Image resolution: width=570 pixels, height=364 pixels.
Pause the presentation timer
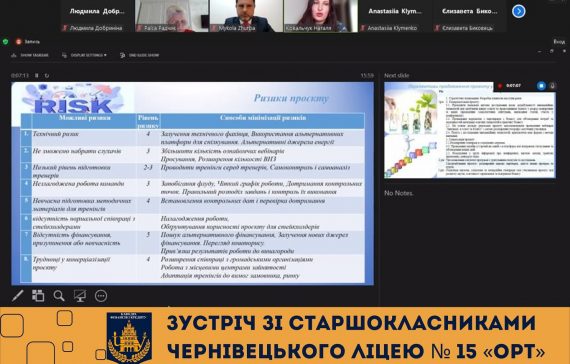point(37,76)
